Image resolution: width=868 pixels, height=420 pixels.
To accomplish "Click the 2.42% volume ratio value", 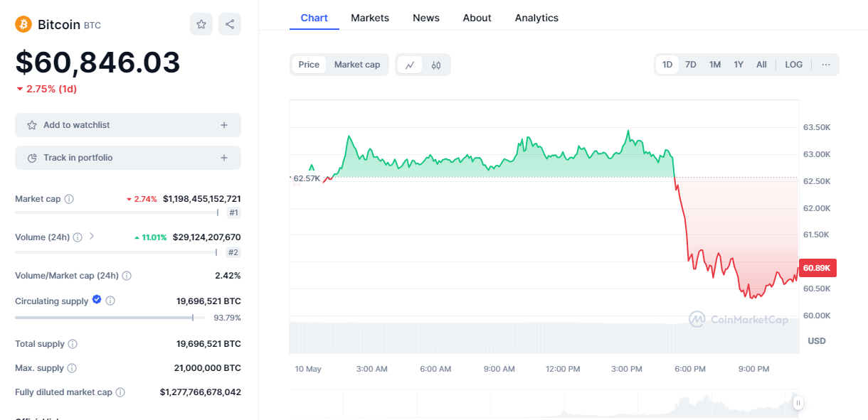I will [228, 276].
